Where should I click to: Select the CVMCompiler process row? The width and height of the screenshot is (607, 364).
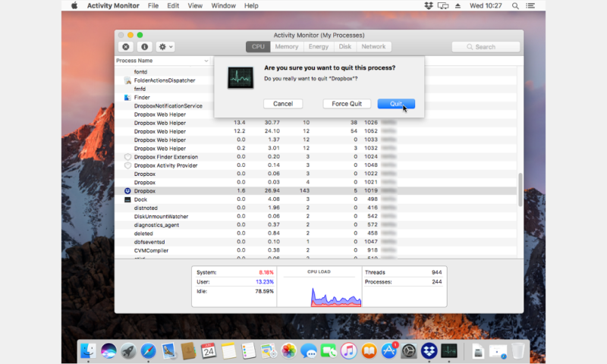pyautogui.click(x=316, y=250)
